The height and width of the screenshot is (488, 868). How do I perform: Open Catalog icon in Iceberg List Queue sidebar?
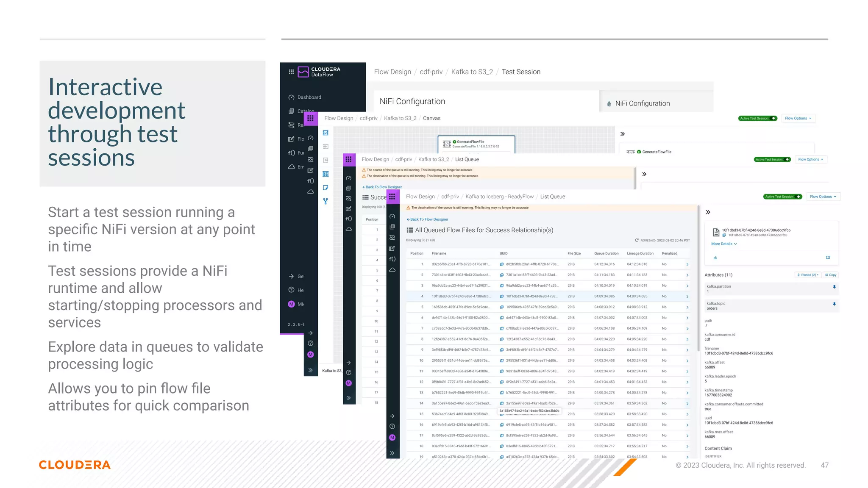click(392, 227)
